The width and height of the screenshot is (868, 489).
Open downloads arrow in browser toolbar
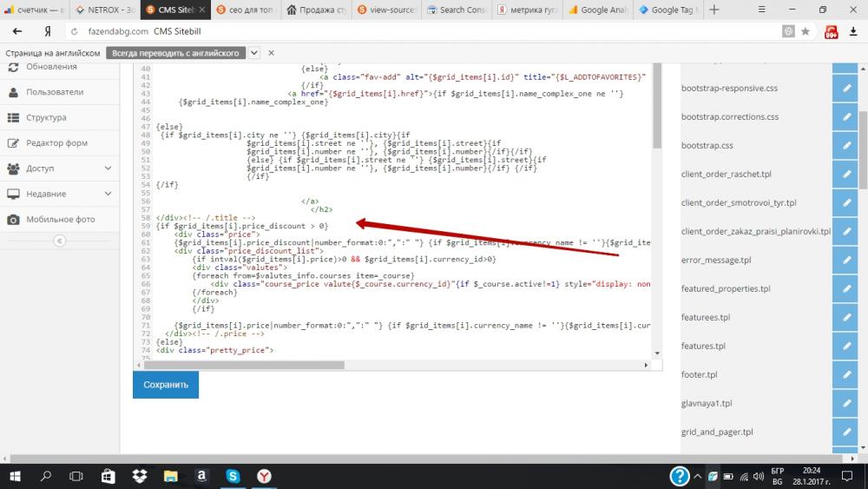click(x=853, y=31)
